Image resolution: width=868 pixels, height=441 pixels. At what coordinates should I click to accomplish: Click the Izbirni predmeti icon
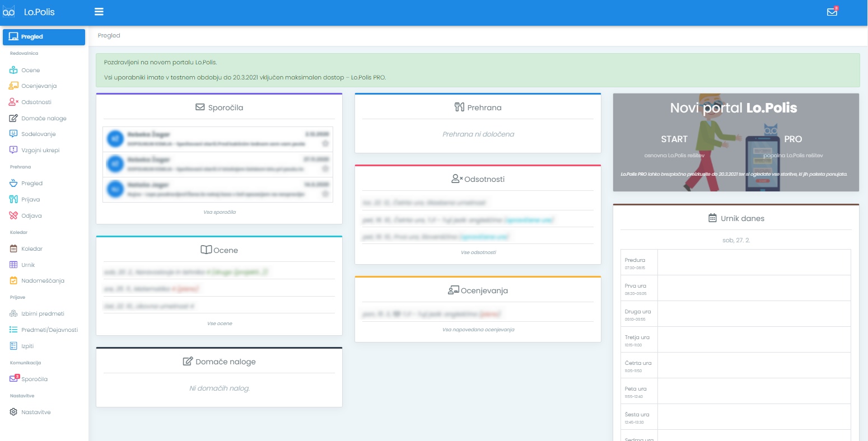[x=13, y=314]
